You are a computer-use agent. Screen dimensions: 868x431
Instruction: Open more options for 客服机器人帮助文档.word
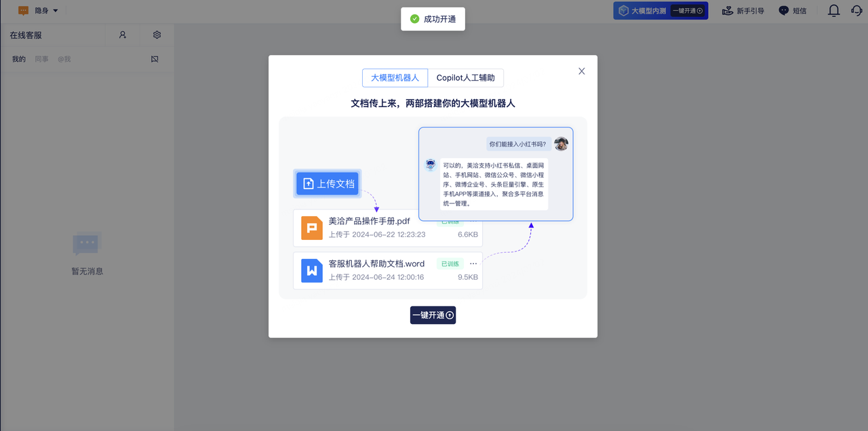coord(473,264)
